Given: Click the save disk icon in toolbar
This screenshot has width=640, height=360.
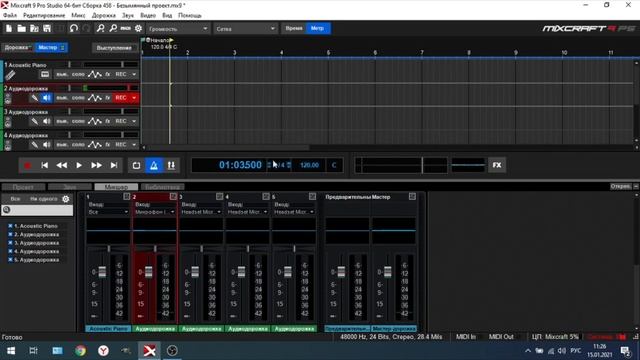Looking at the screenshot, I should (x=47, y=29).
